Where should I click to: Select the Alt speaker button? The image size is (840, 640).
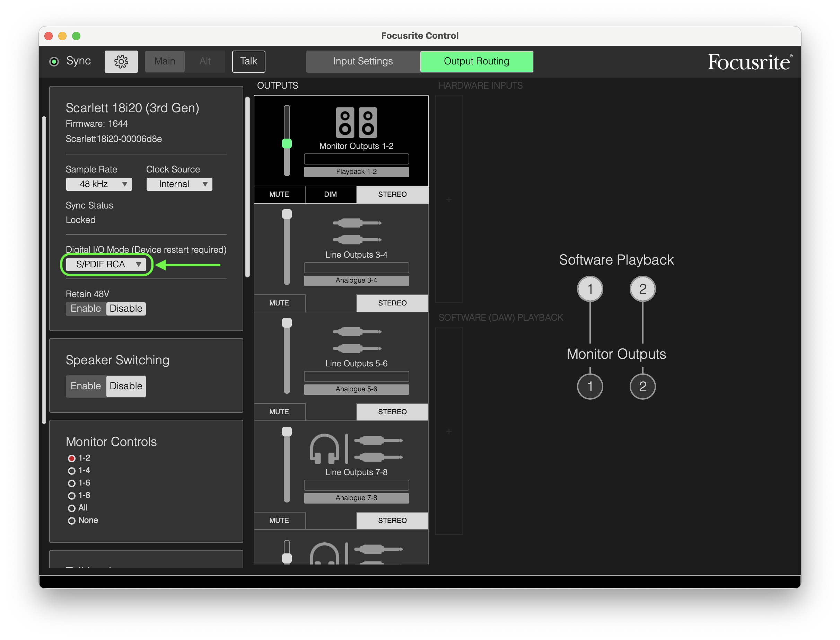pyautogui.click(x=205, y=61)
